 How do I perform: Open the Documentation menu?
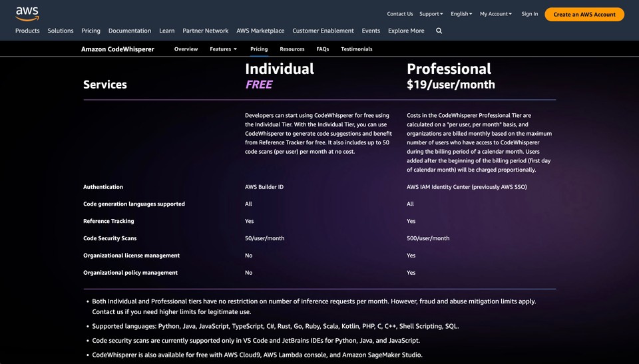pos(130,31)
